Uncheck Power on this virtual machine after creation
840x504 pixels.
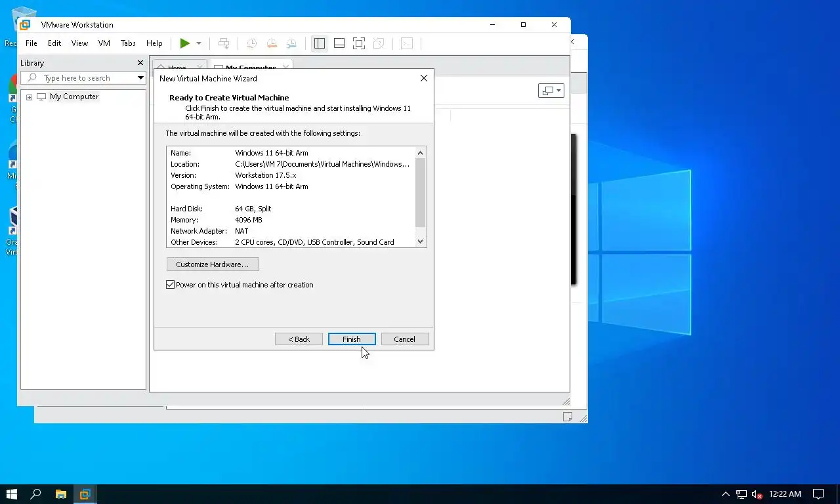pyautogui.click(x=171, y=285)
